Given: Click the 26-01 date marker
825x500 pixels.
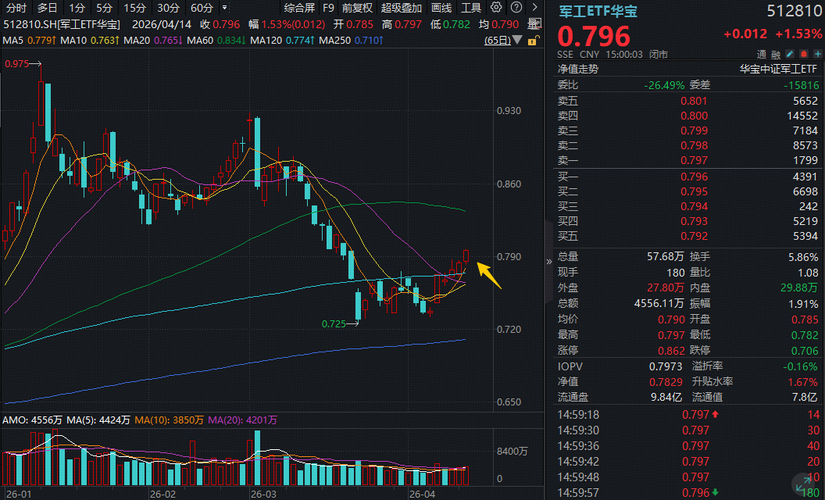Looking at the screenshot, I should (x=19, y=494).
